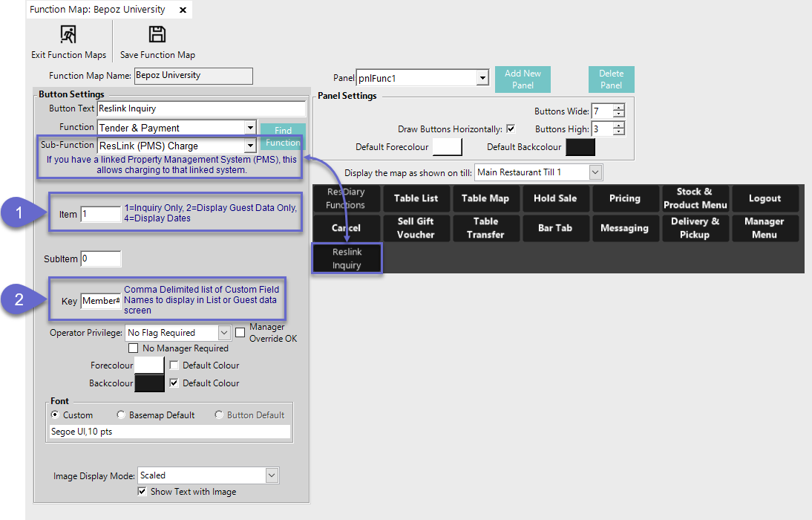Select the Custom font radio button
The height and width of the screenshot is (520, 812).
pyautogui.click(x=55, y=415)
